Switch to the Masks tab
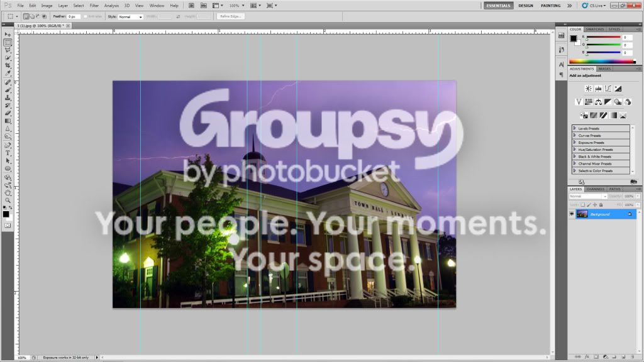 point(604,69)
